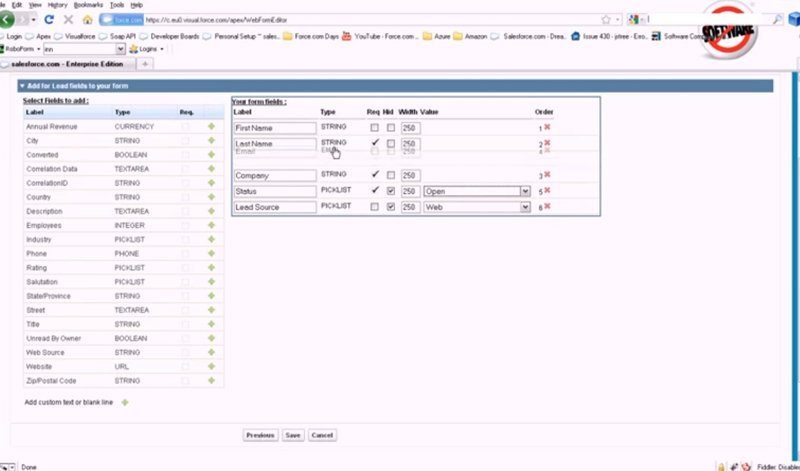Screen dimensions: 800x471
Task: Click the Company label input field
Action: (276, 176)
